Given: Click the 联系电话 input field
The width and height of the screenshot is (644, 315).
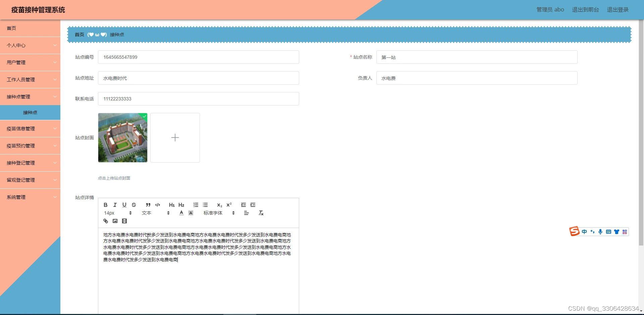Looking at the screenshot, I should [x=198, y=98].
